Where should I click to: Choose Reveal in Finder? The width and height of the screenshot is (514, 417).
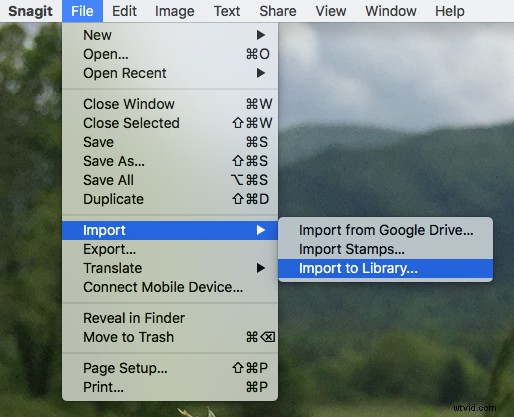tap(170, 318)
